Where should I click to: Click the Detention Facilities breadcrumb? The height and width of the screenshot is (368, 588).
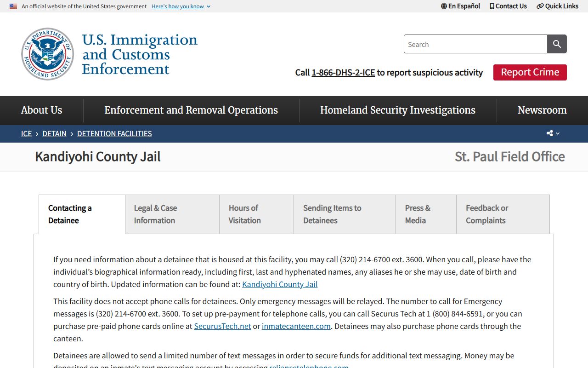(114, 134)
